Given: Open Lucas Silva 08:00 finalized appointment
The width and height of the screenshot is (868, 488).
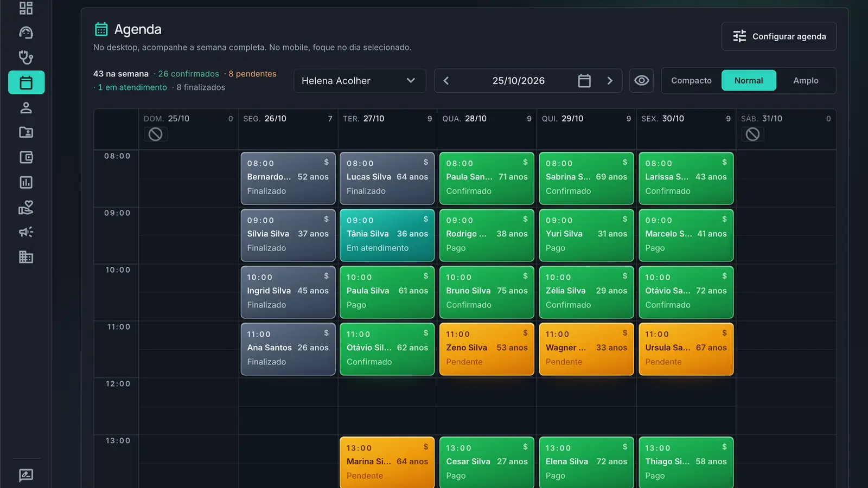Looking at the screenshot, I should (387, 178).
